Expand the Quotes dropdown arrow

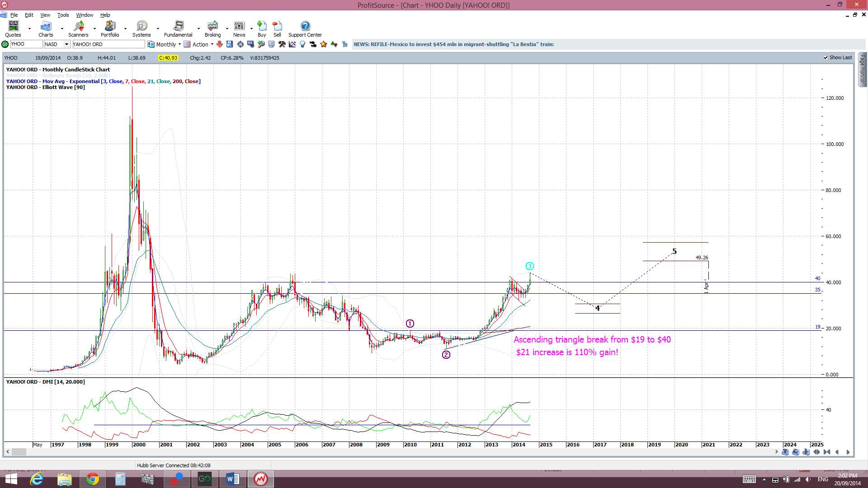click(29, 29)
